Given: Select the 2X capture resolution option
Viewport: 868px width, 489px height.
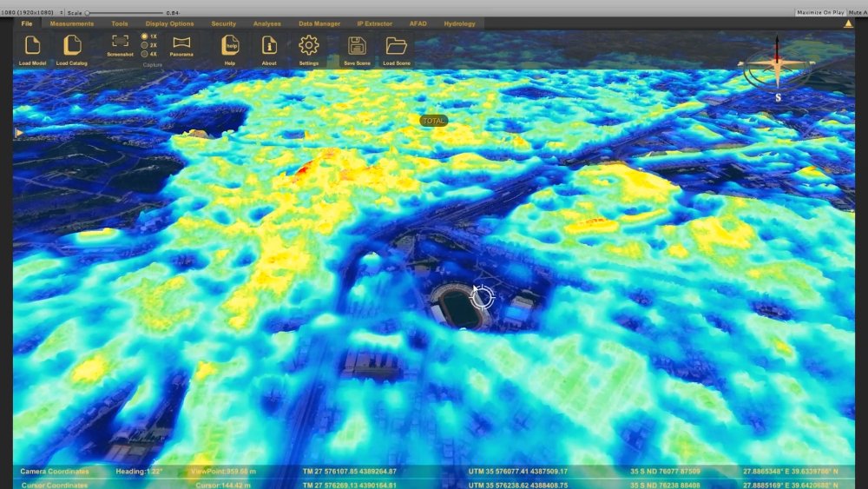Looking at the screenshot, I should click(144, 45).
